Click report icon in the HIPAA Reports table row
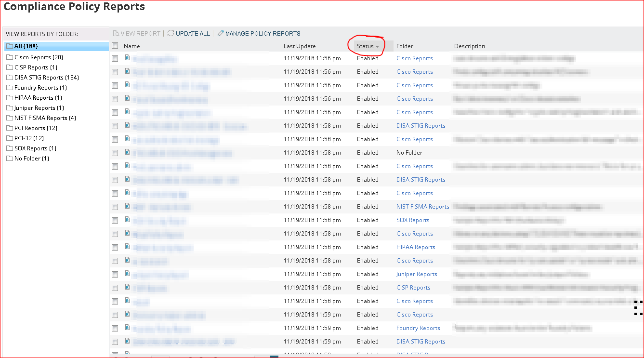 pyautogui.click(x=127, y=247)
